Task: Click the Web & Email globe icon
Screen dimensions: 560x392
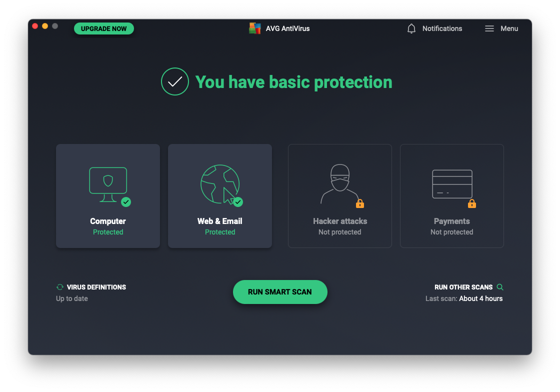Action: point(219,183)
